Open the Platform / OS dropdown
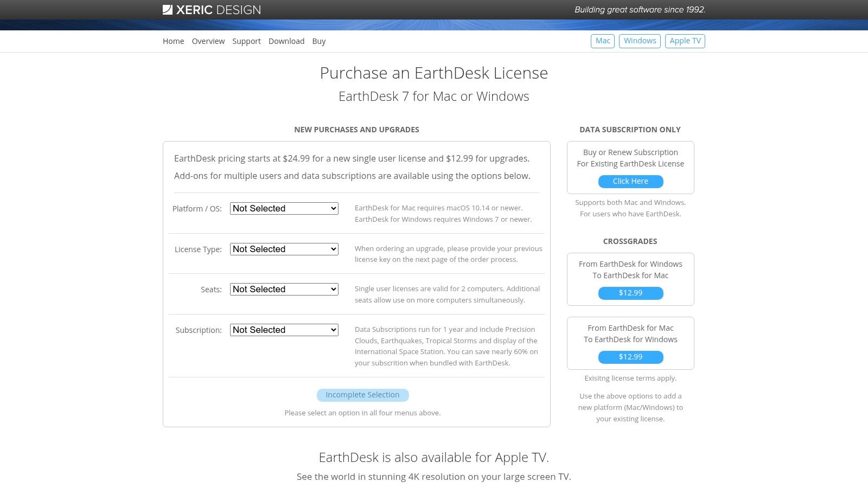Viewport: 868px width, 488px height. point(284,208)
